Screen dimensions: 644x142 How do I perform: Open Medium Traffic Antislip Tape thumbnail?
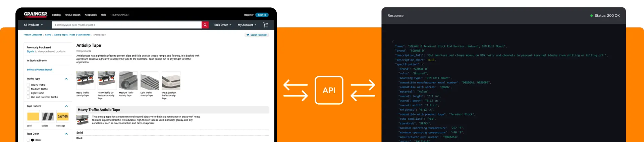[x=128, y=80]
